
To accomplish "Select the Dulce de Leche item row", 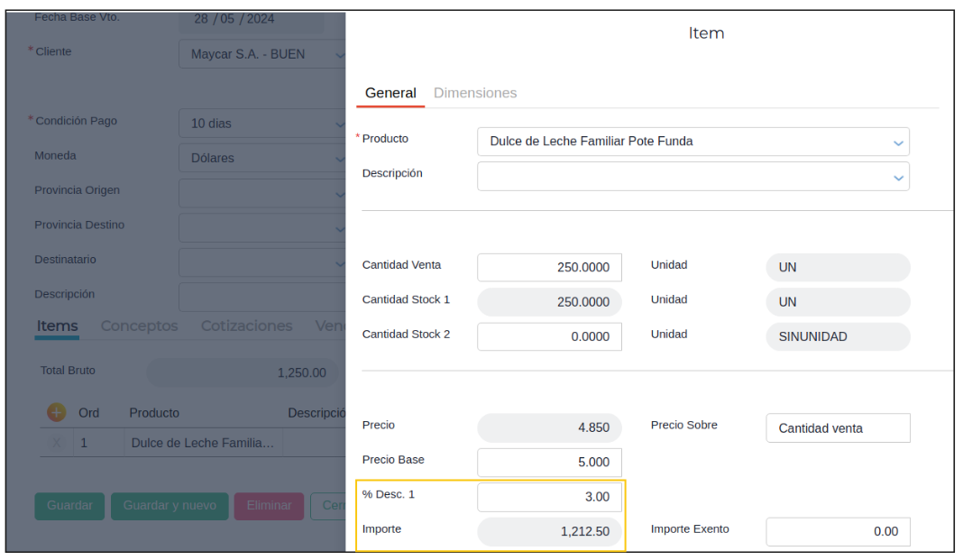I will click(203, 443).
